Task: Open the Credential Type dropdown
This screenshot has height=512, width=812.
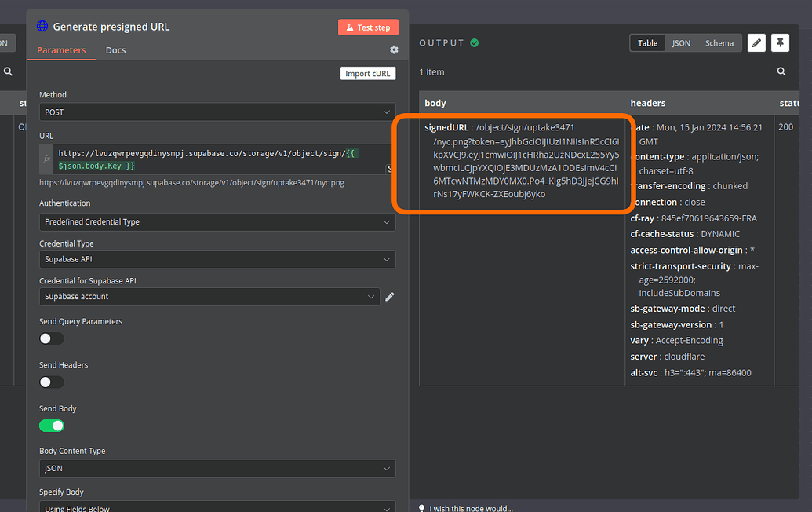Action: click(217, 259)
